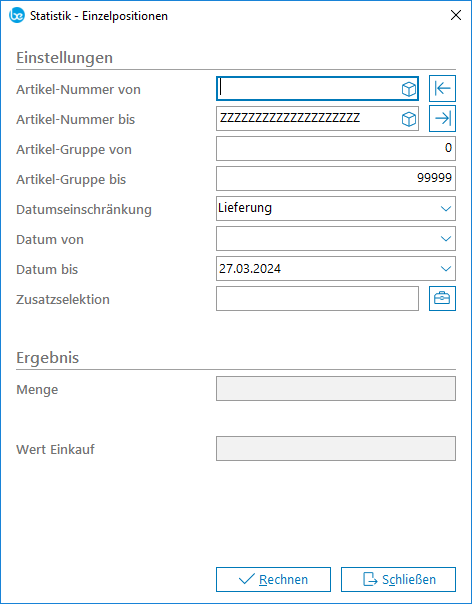Image resolution: width=472 pixels, height=604 pixels.
Task: Open article lookup cube in Artikel-Nummer bis
Action: [x=408, y=119]
